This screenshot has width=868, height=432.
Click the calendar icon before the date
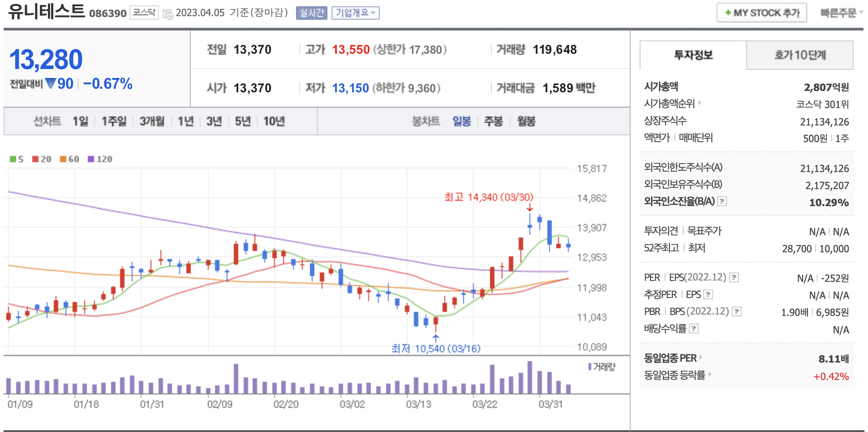point(168,14)
